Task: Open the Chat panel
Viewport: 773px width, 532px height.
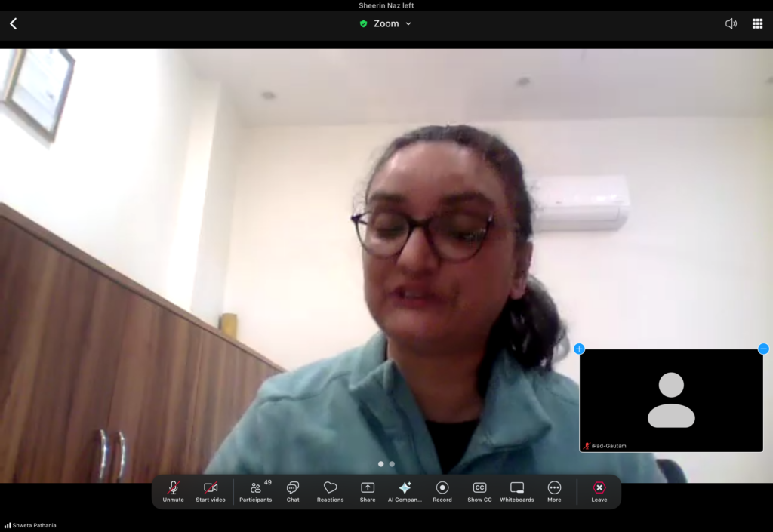Action: click(293, 491)
